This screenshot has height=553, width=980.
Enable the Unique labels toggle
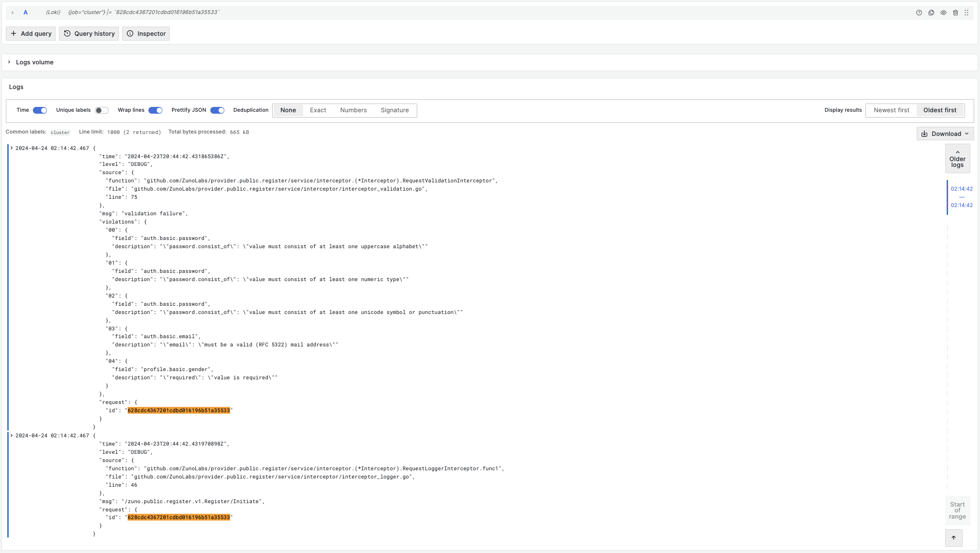click(102, 110)
